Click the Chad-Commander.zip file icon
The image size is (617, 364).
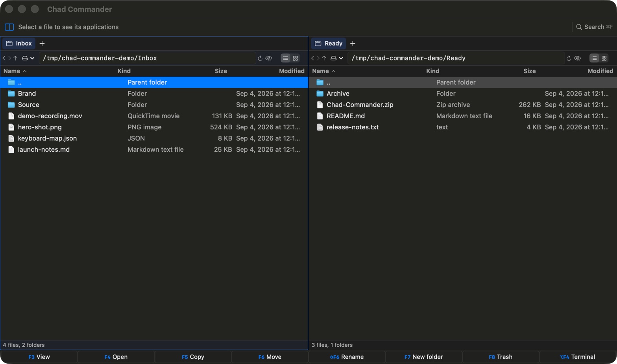click(320, 105)
